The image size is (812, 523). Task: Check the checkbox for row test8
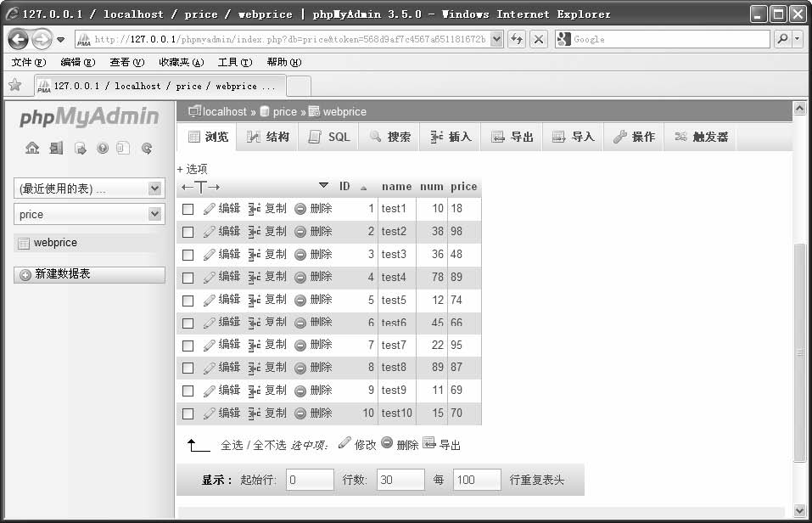coord(188,368)
